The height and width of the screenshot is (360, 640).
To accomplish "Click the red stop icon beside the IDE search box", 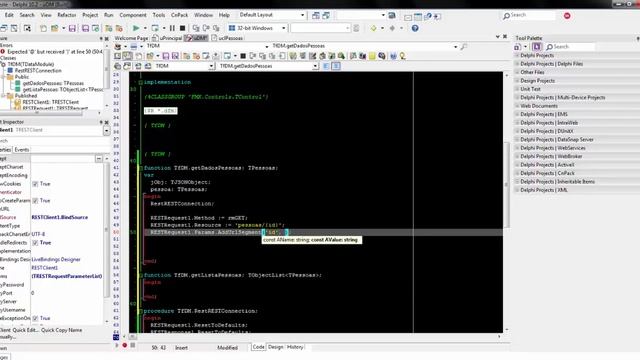I will tap(567, 16).
